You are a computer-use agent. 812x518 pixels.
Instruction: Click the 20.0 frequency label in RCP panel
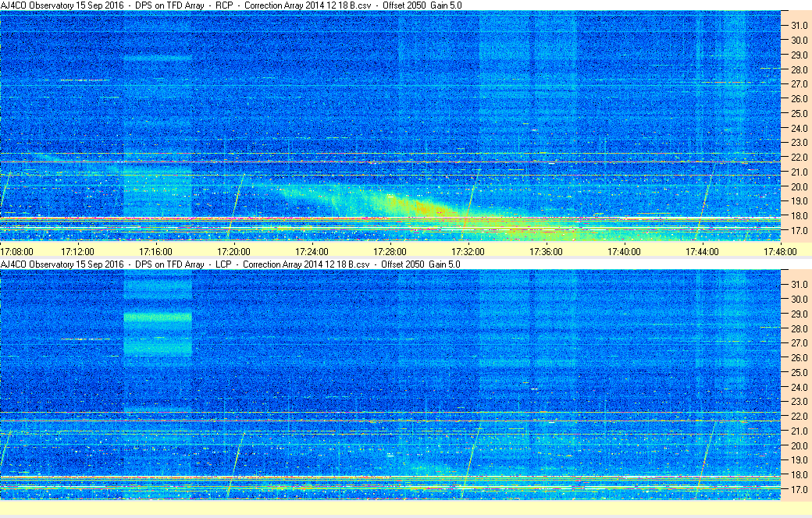[799, 186]
